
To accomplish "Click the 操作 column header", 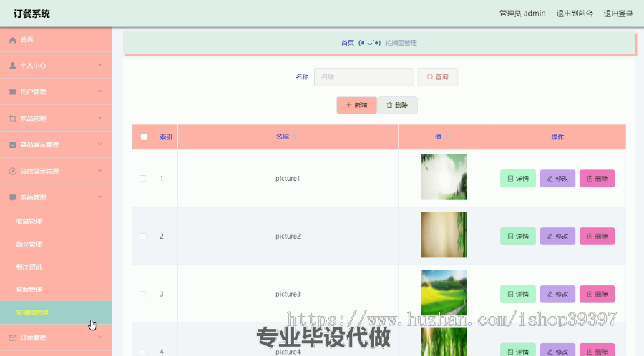I will tap(557, 137).
